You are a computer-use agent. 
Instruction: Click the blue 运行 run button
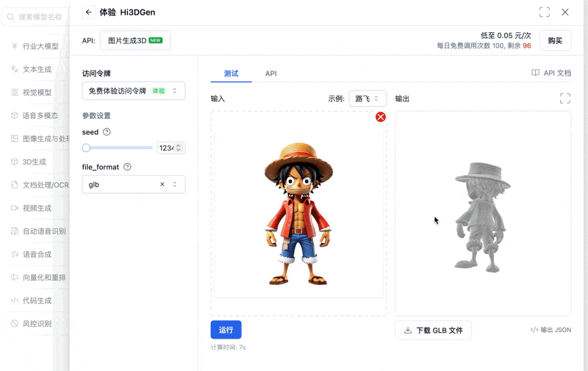(x=226, y=330)
